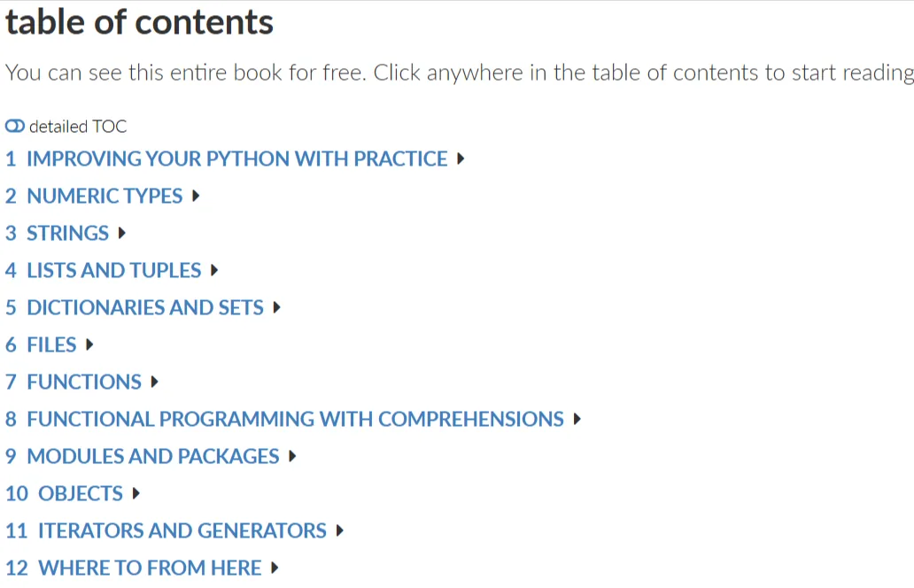Image resolution: width=914 pixels, height=588 pixels.
Task: Expand the Objects chapter arrow
Action: click(136, 493)
